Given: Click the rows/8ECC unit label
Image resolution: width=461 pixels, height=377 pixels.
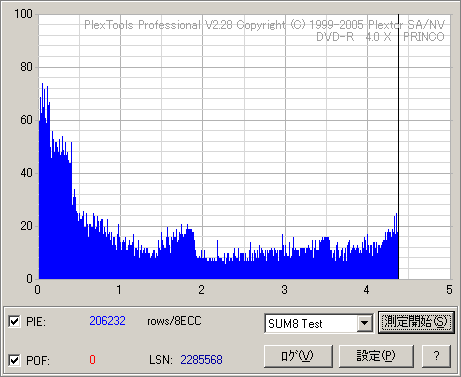Looking at the screenshot, I should [174, 321].
